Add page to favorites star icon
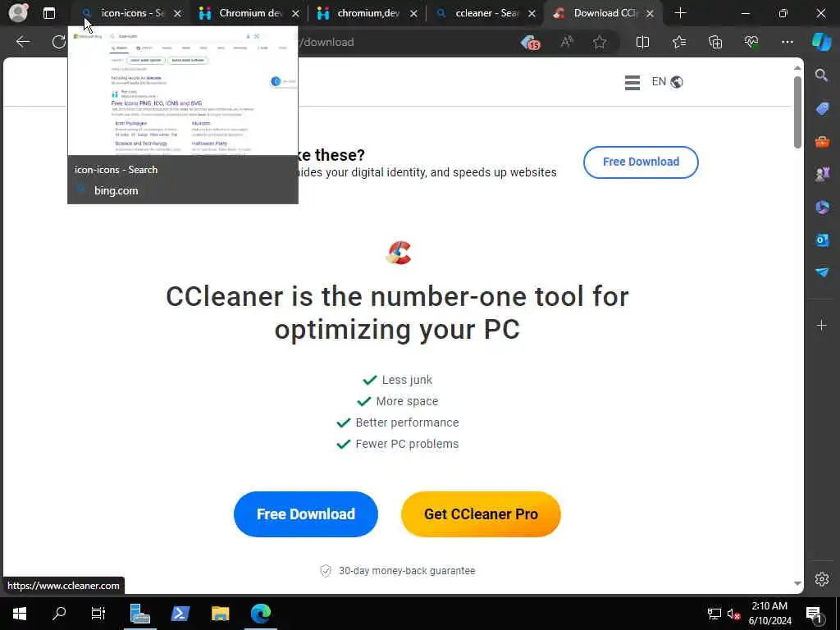Viewport: 840px width, 630px height. pyautogui.click(x=600, y=42)
